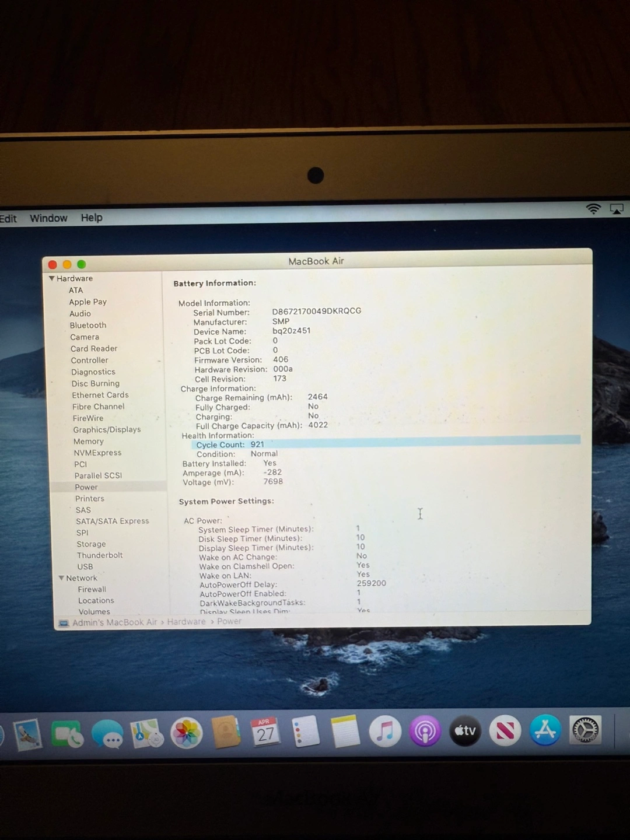Click Charge Remaining value 2464
Viewport: 630px width, 840px height.
click(317, 397)
